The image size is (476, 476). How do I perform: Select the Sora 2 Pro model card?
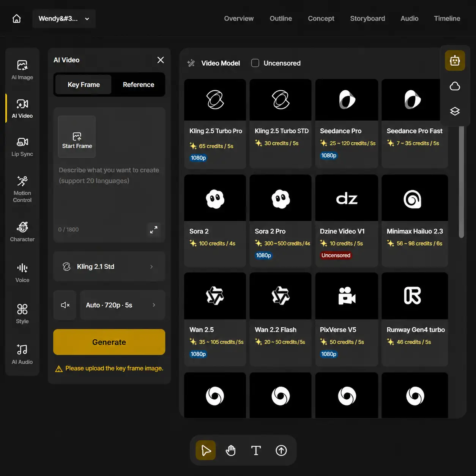(281, 221)
